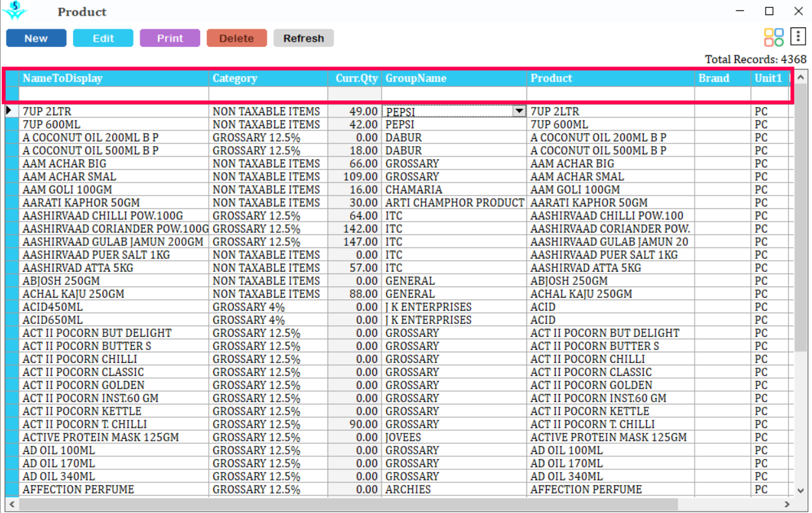The width and height of the screenshot is (812, 513).
Task: Focus the Brand filter field
Action: pyautogui.click(x=723, y=94)
